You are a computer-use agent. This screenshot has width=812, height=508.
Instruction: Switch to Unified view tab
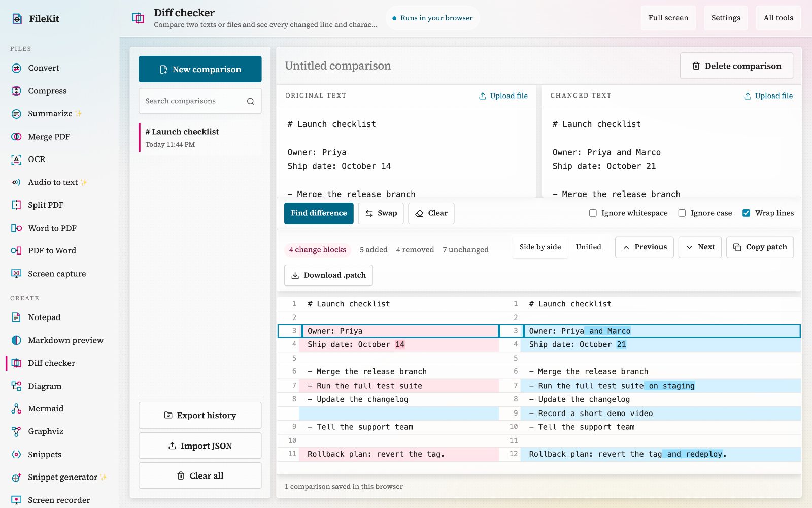[x=588, y=247]
